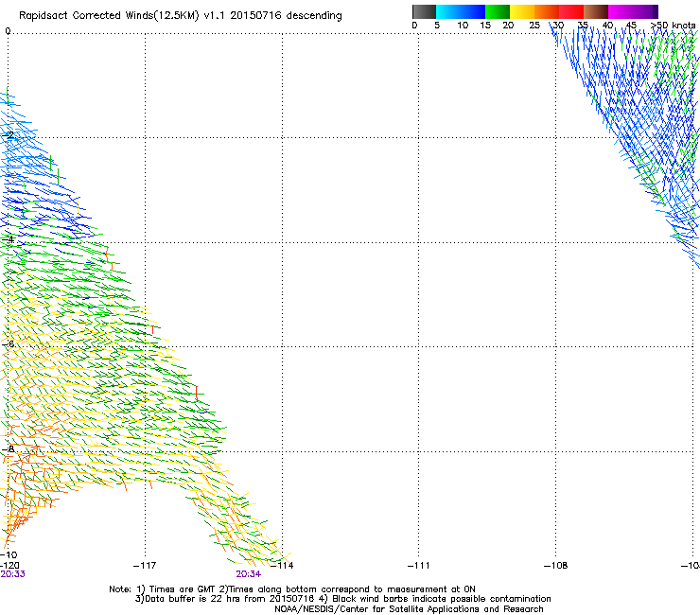
Task: Click the Rapidscat Corrected Winds title text
Action: pyautogui.click(x=181, y=15)
